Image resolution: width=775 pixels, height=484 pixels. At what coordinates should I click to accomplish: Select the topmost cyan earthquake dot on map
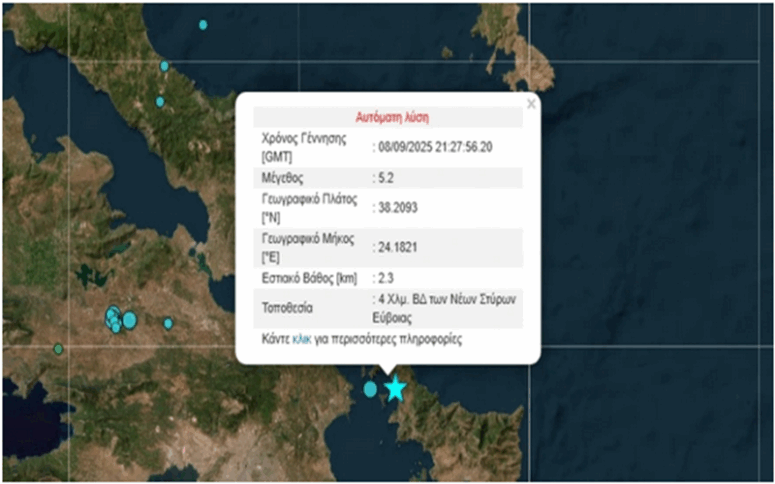[x=203, y=24]
